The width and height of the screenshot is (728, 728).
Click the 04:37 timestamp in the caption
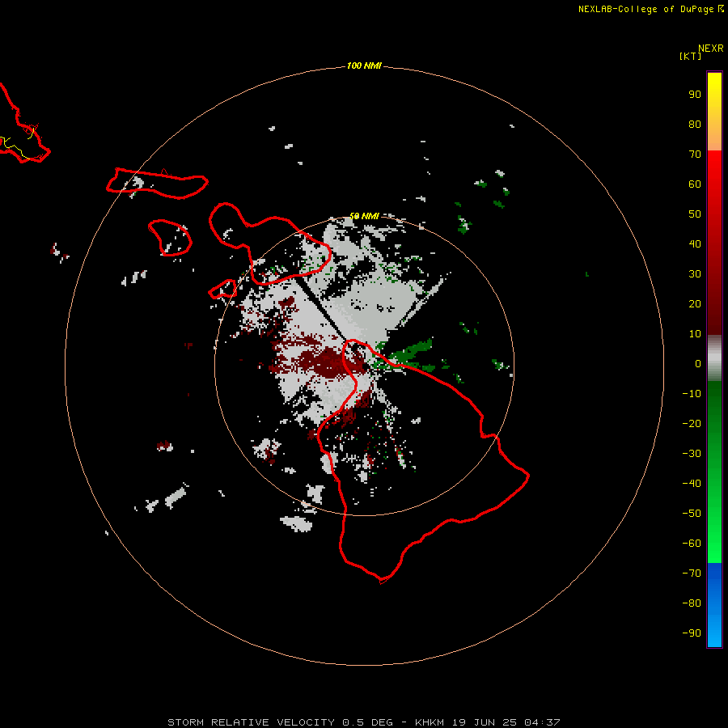(542, 722)
